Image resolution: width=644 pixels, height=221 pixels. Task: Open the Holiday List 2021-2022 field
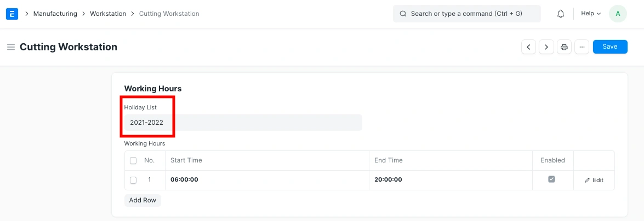[243, 123]
